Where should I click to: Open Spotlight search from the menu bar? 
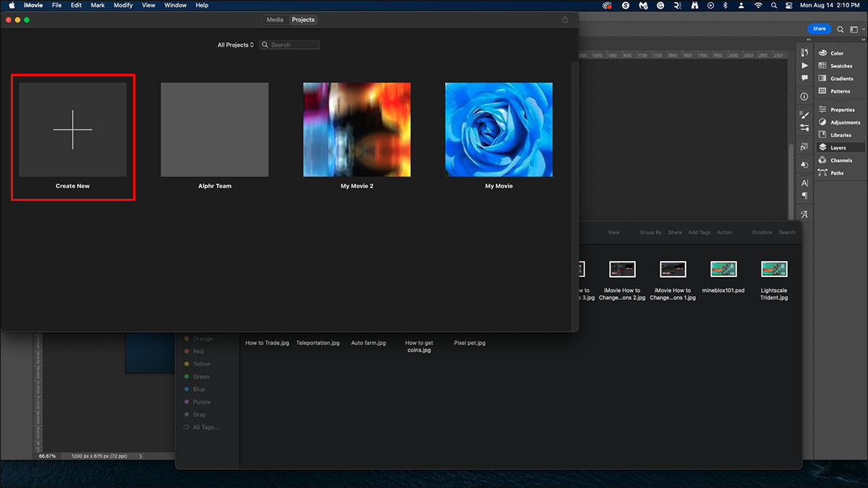[x=773, y=5]
